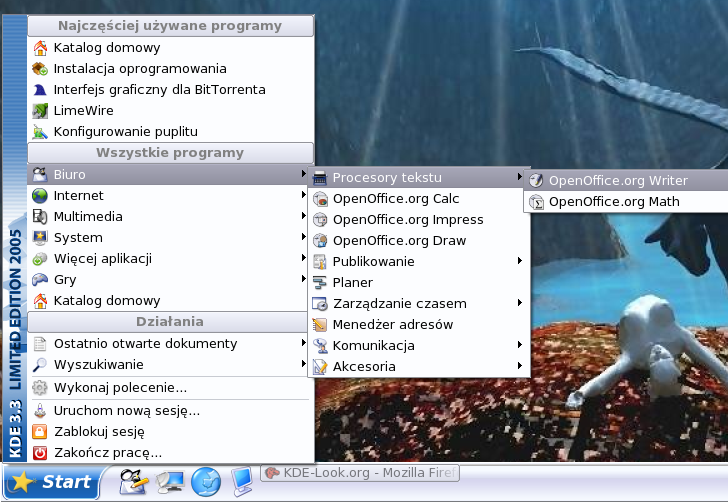Click the LimeWire icon
This screenshot has width=728, height=502.
coord(40,111)
